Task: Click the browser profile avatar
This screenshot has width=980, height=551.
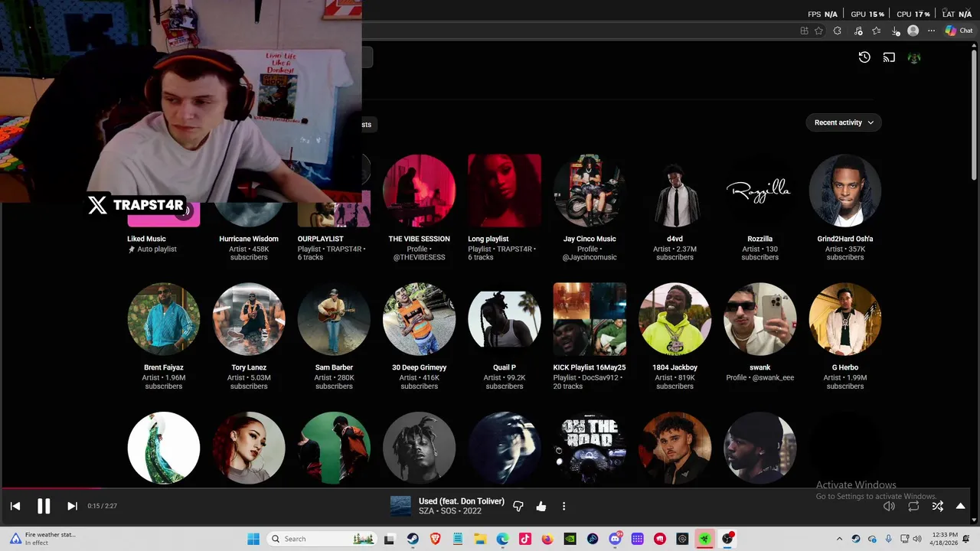Action: pos(913,31)
